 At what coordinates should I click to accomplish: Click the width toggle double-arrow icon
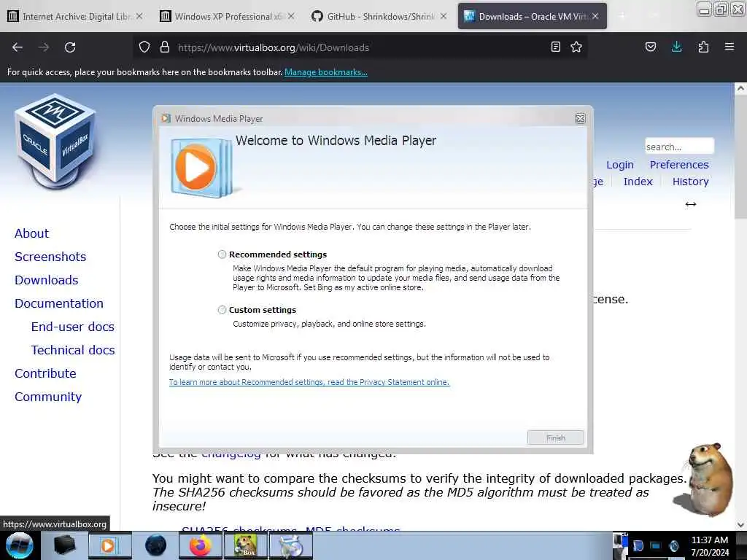pyautogui.click(x=691, y=204)
